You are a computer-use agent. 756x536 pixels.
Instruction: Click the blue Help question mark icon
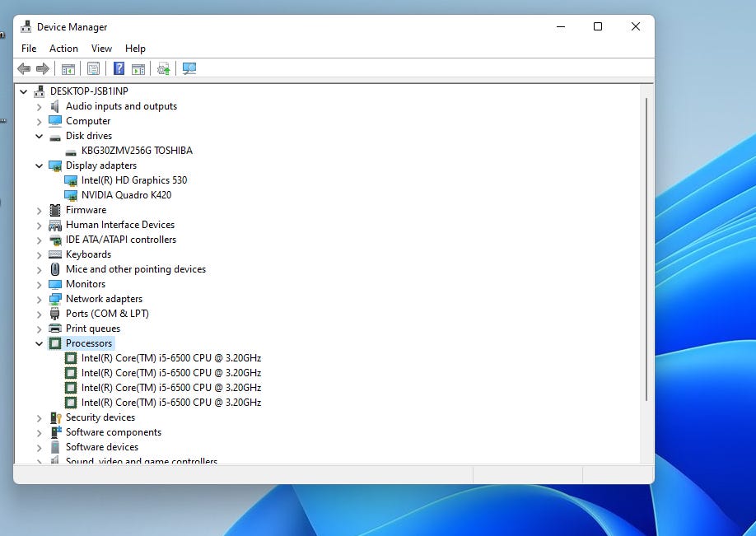(119, 69)
